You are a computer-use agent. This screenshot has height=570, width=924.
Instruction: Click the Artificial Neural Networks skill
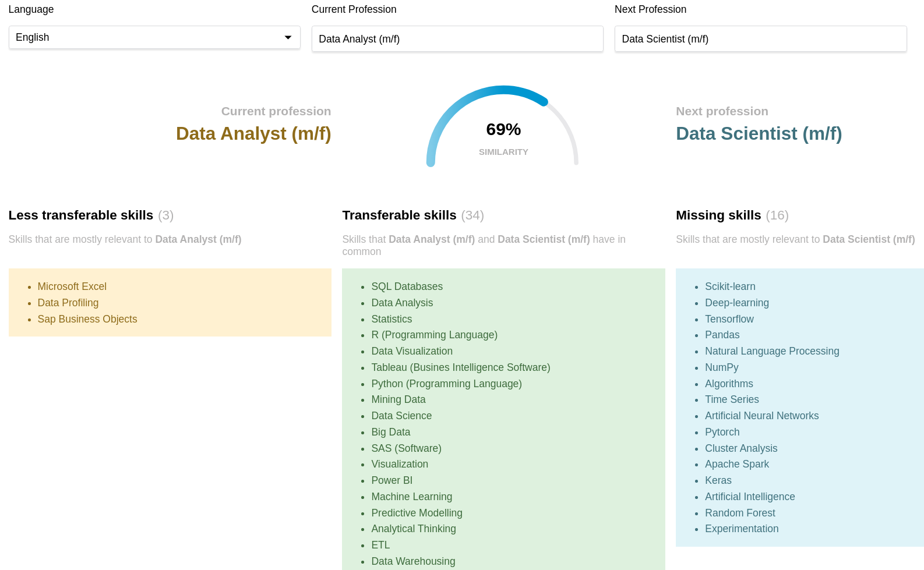761,416
